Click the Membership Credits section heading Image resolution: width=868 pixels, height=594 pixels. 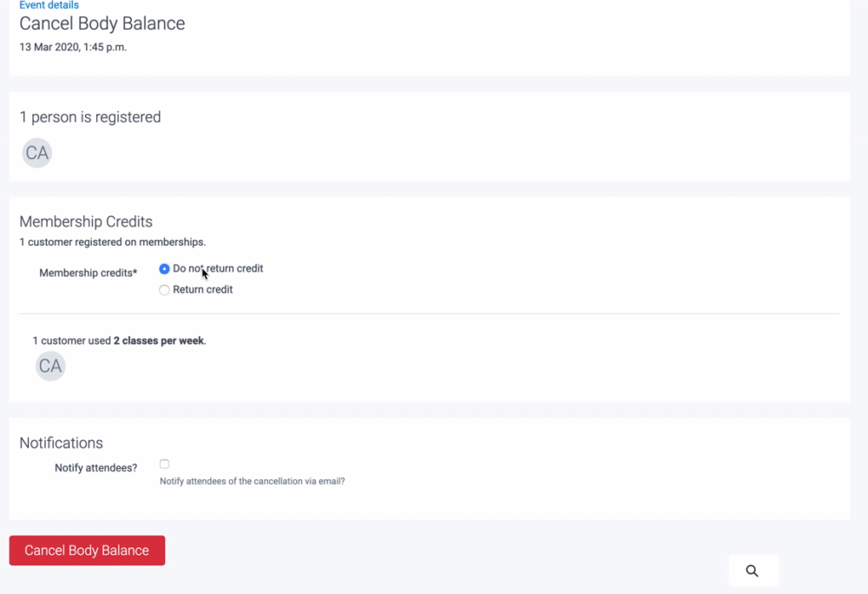pos(86,221)
